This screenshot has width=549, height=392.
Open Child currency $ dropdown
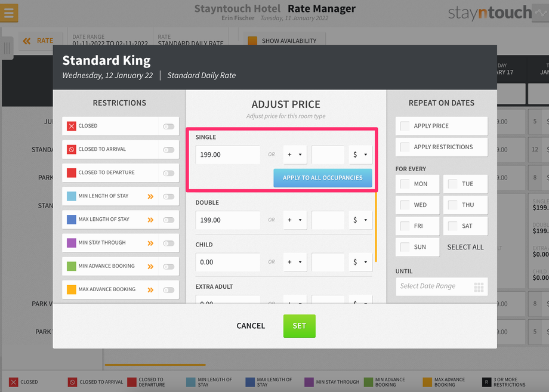[x=360, y=262]
